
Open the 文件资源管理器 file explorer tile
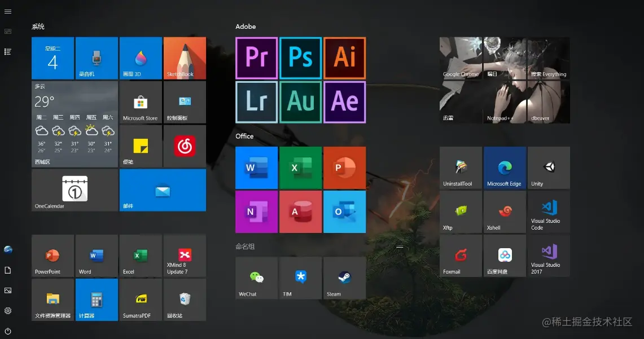(x=52, y=300)
